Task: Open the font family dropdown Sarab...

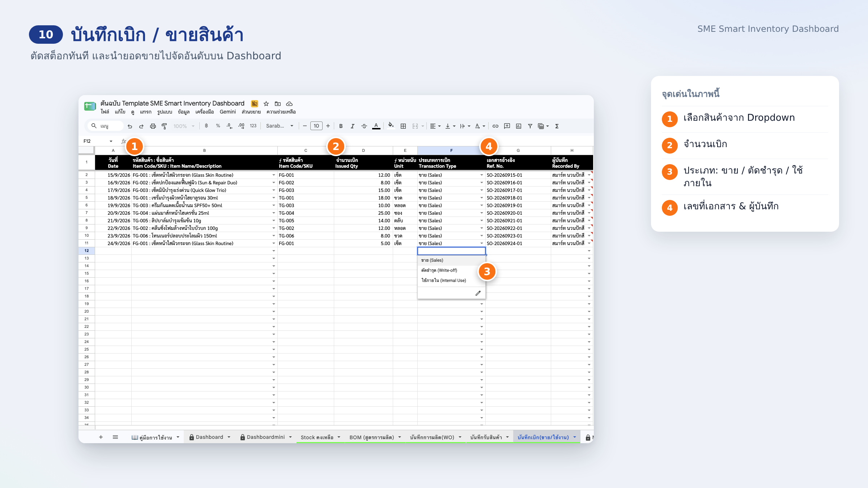Action: point(280,126)
